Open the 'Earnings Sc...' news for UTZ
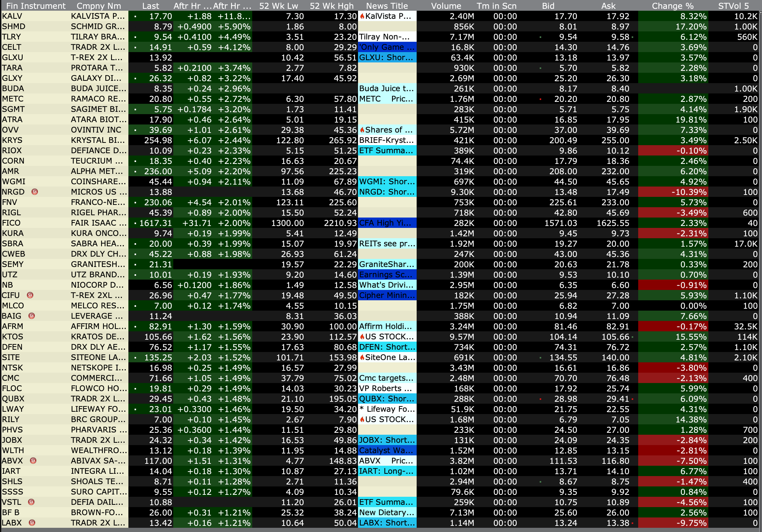The height and width of the screenshot is (532, 762). (x=386, y=275)
